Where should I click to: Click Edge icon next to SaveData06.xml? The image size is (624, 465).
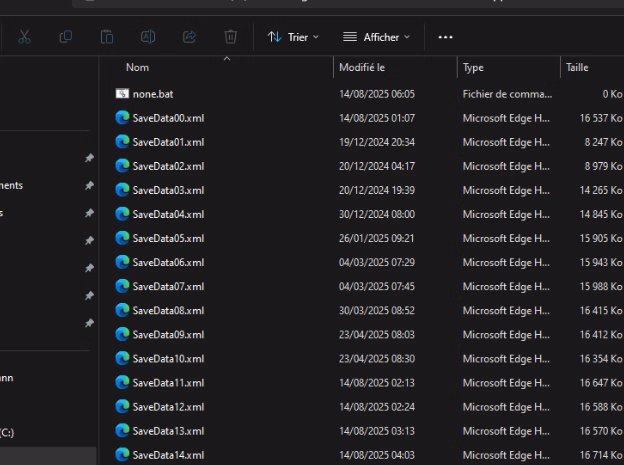[x=123, y=262]
